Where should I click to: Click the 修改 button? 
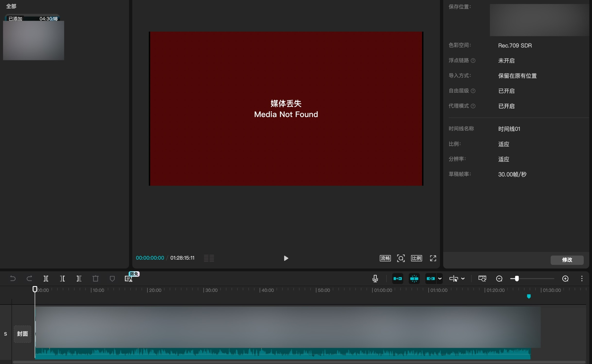click(x=567, y=260)
